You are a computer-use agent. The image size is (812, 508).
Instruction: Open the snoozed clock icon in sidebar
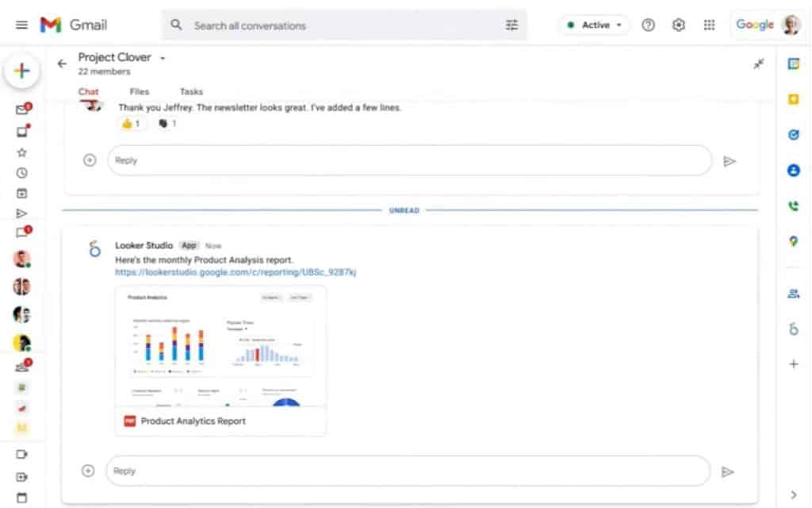tap(21, 172)
